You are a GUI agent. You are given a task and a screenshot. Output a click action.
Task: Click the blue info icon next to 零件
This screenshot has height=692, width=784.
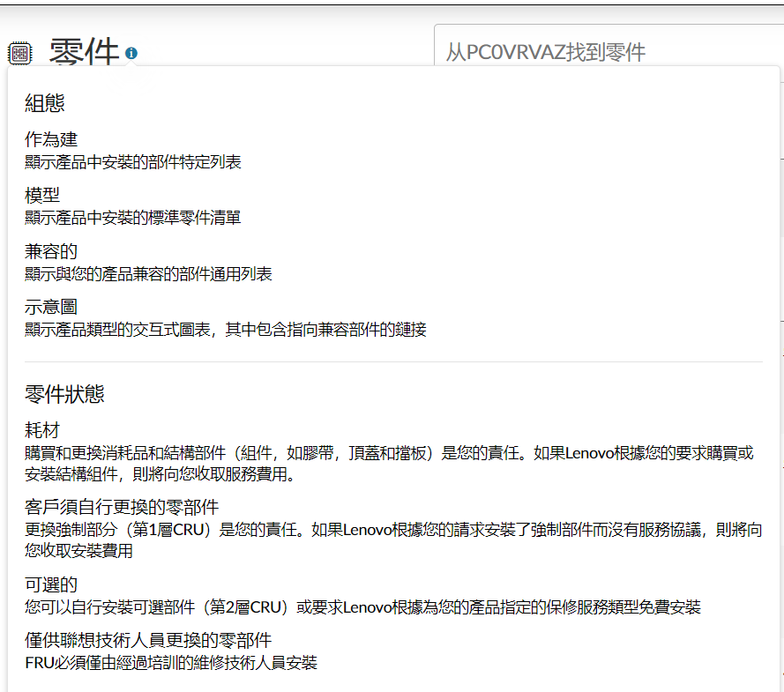131,53
